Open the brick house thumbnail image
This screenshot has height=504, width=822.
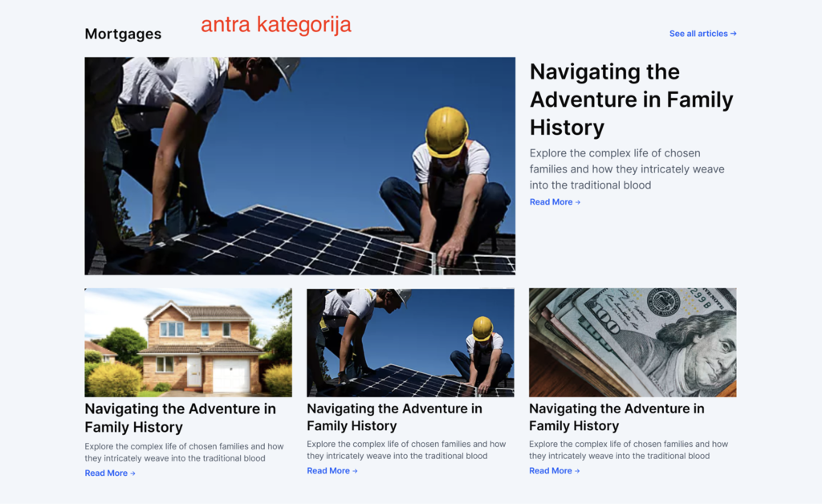click(188, 342)
